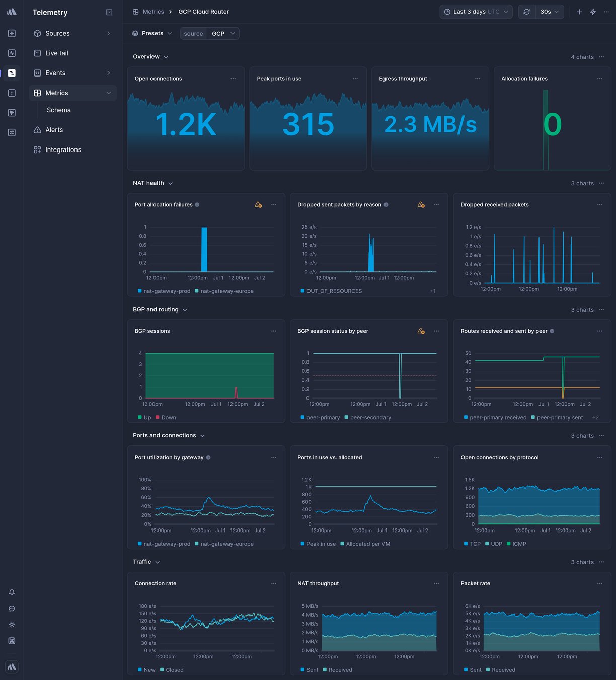This screenshot has width=616, height=680.
Task: Collapse the Ports and connections section
Action: click(169, 436)
